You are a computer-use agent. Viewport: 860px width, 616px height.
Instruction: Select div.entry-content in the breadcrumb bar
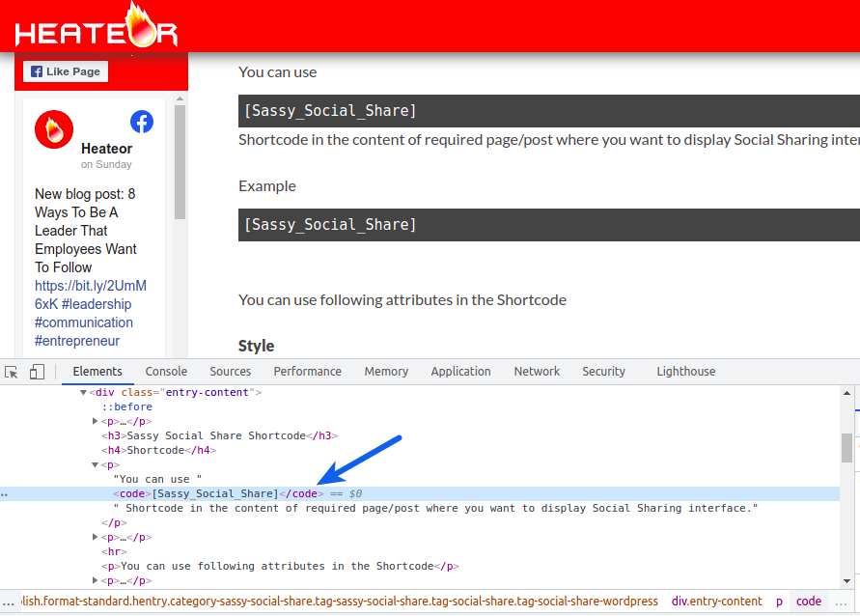pyautogui.click(x=716, y=602)
